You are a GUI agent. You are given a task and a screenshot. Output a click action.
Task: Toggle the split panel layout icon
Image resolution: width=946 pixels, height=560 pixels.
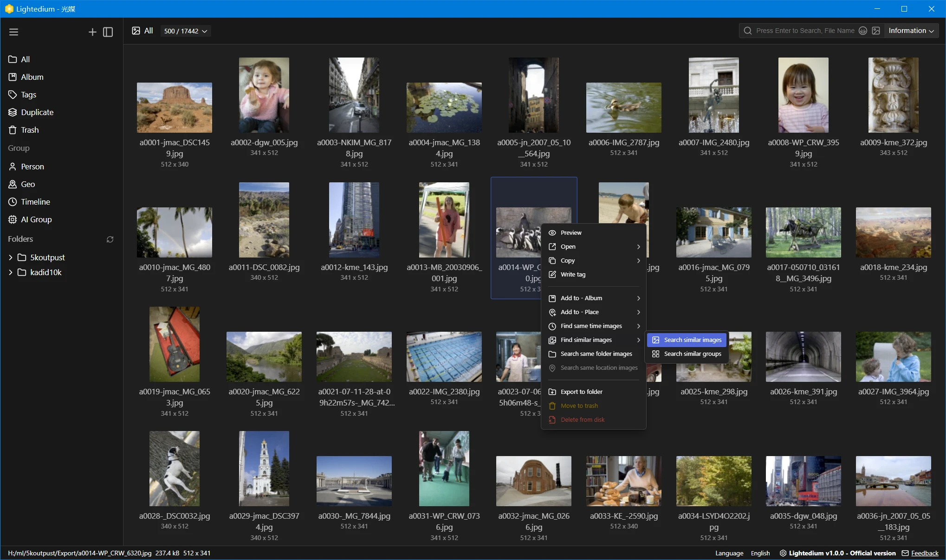click(x=108, y=32)
